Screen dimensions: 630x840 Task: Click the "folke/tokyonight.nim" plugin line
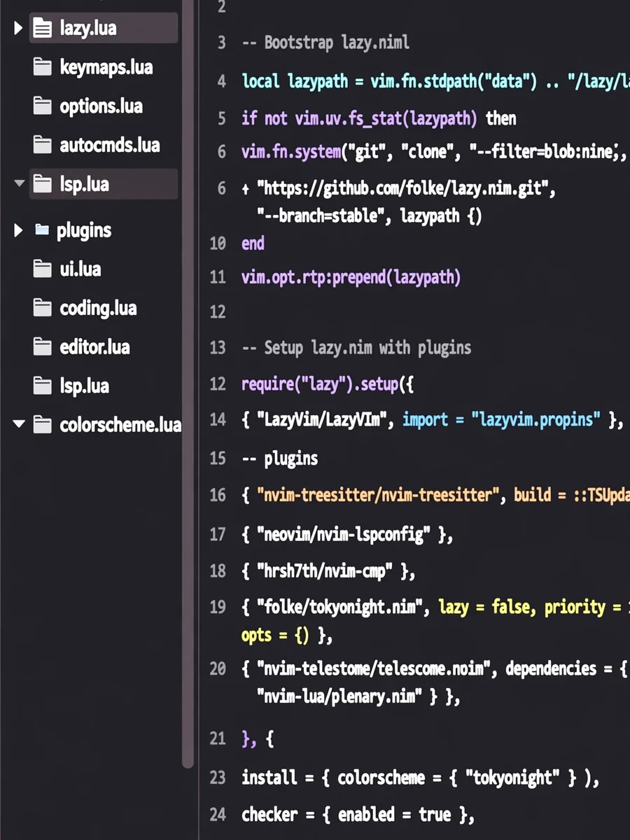[435, 607]
